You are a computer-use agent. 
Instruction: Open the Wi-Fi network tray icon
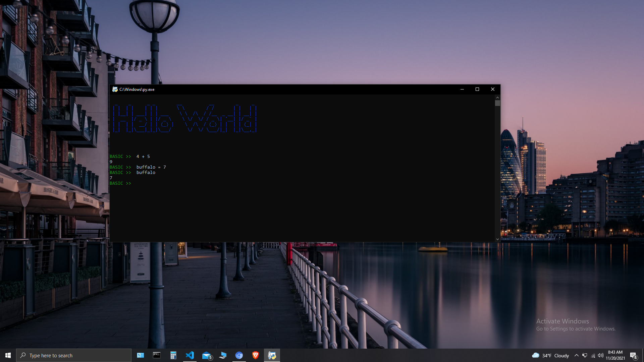593,355
